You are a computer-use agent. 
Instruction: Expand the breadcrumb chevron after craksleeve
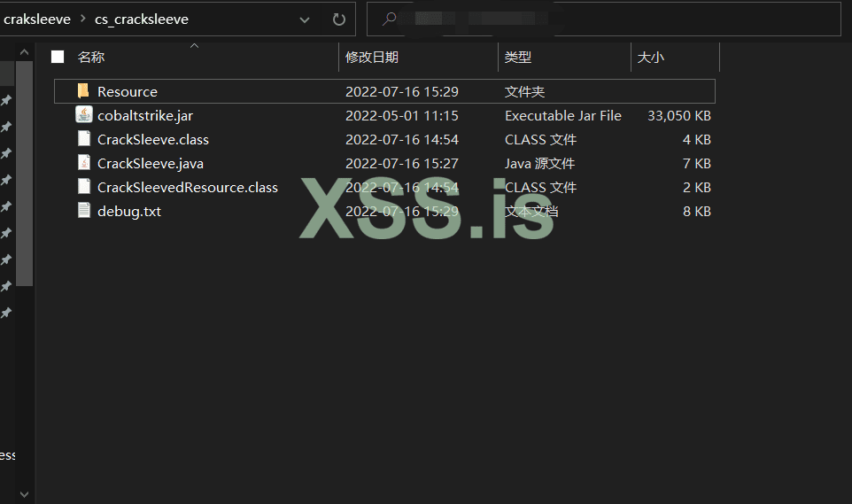[x=82, y=19]
